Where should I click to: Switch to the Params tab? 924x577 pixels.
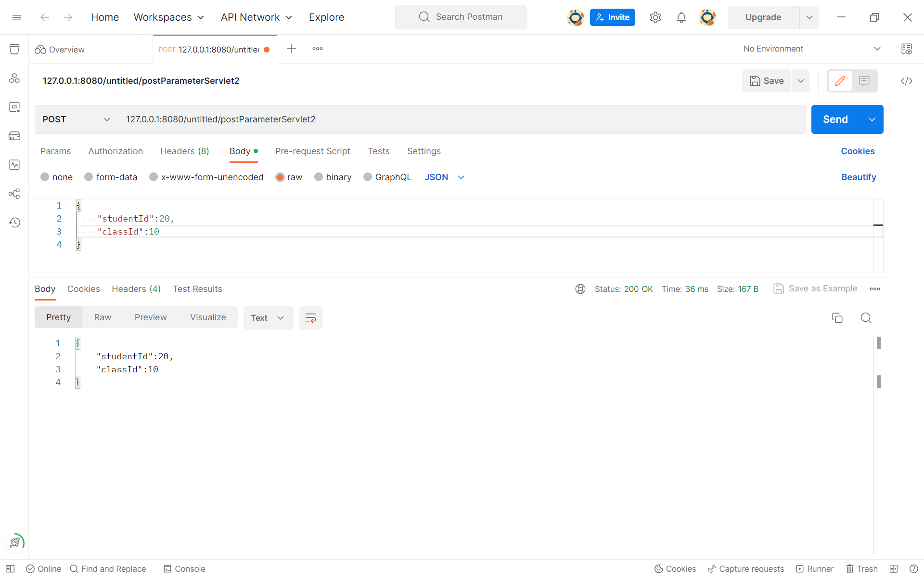point(55,151)
